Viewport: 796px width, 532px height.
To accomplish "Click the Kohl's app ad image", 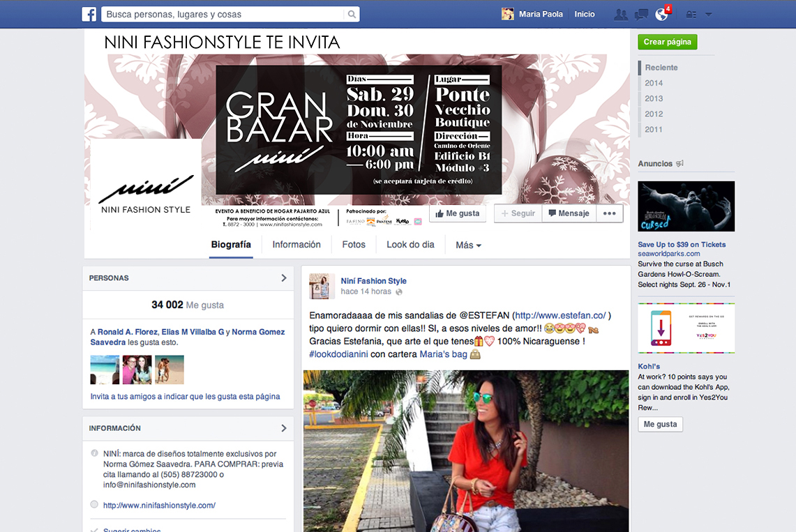I will click(686, 328).
